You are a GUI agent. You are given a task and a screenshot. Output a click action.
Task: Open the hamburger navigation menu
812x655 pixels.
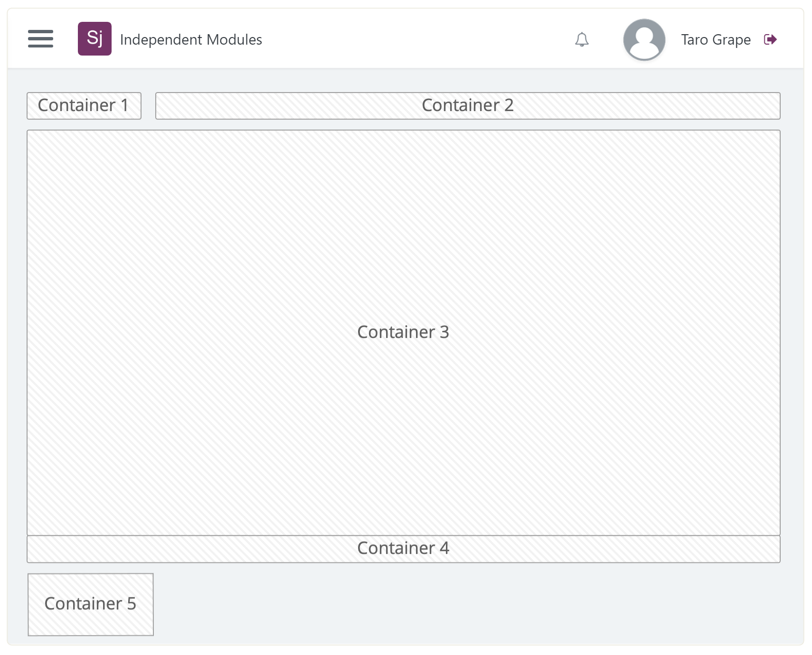point(40,39)
